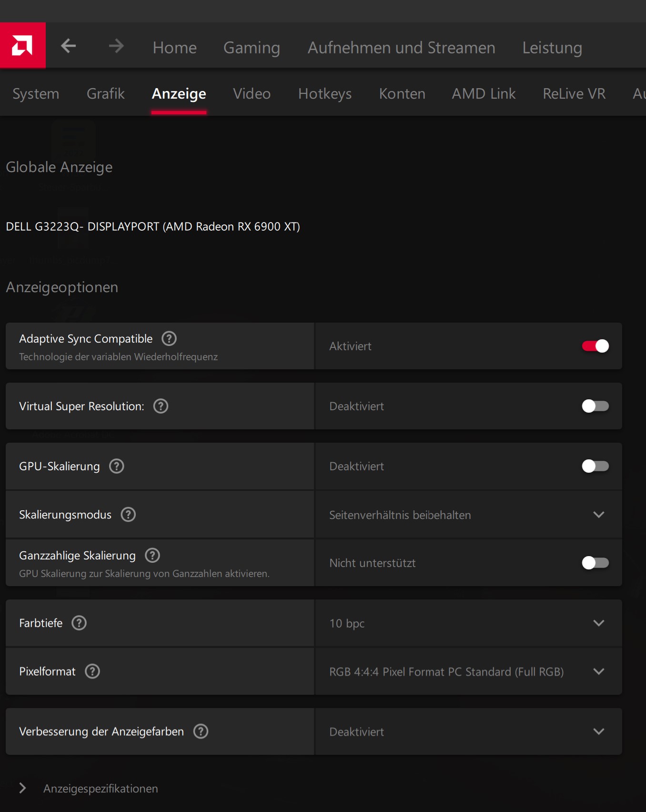Viewport: 646px width, 812px height.
Task: Click the AMD logo icon
Action: 22,45
